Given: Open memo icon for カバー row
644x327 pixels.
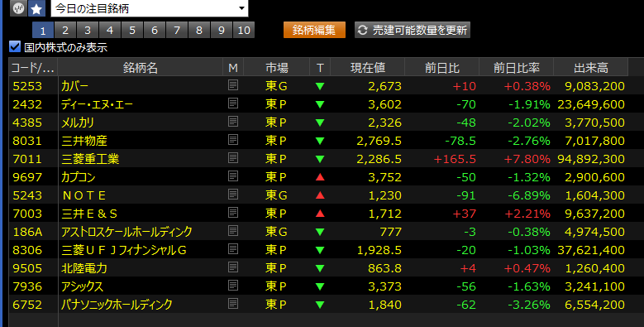Looking at the screenshot, I should point(233,85).
